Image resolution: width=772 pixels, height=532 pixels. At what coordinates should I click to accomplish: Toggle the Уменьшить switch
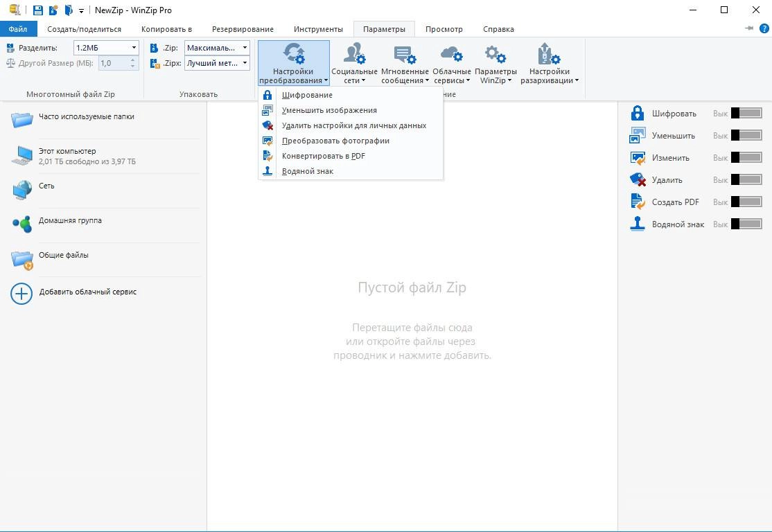(746, 135)
